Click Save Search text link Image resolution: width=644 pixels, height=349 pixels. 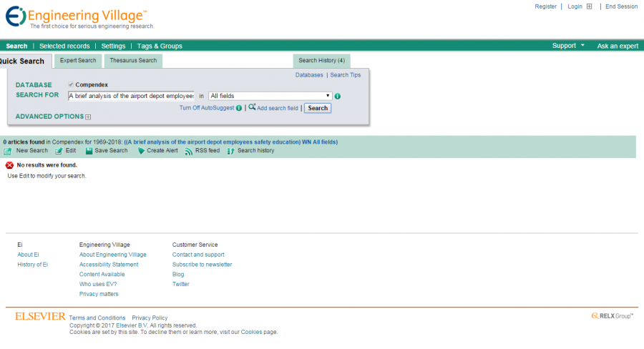[111, 151]
